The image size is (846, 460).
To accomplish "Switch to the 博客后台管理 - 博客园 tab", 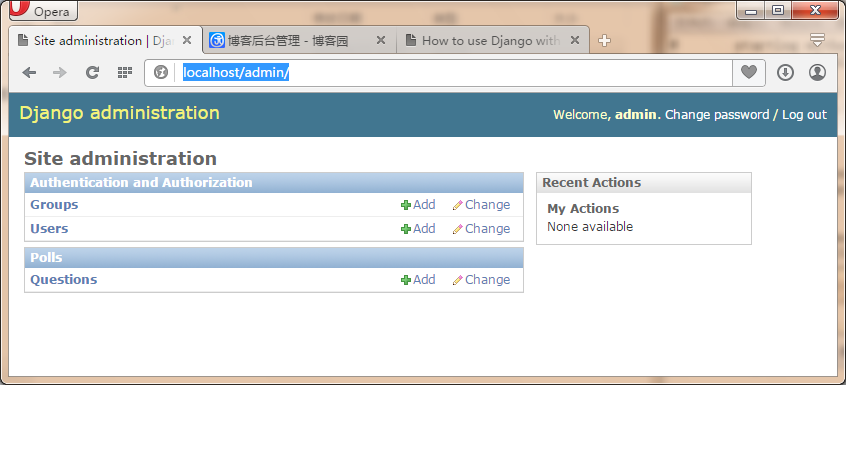I will click(x=299, y=40).
